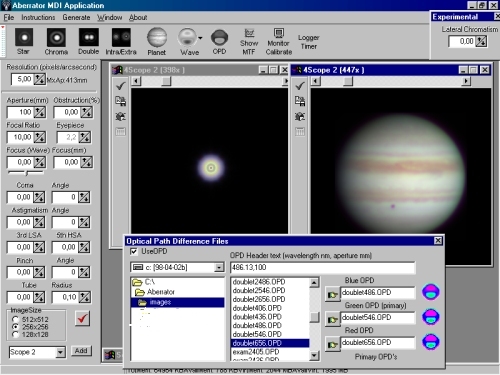The width and height of the screenshot is (500, 375).
Task: Assign selected file to Green OPD
Action: tap(332, 320)
